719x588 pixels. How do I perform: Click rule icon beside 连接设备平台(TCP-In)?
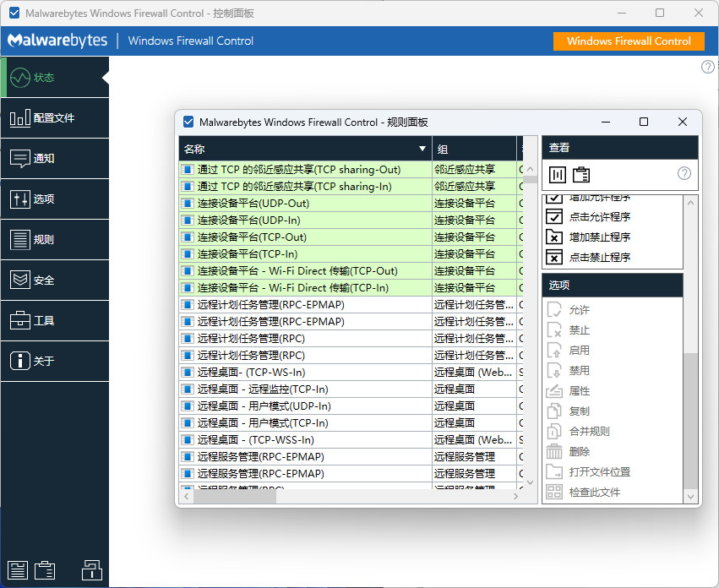point(188,254)
